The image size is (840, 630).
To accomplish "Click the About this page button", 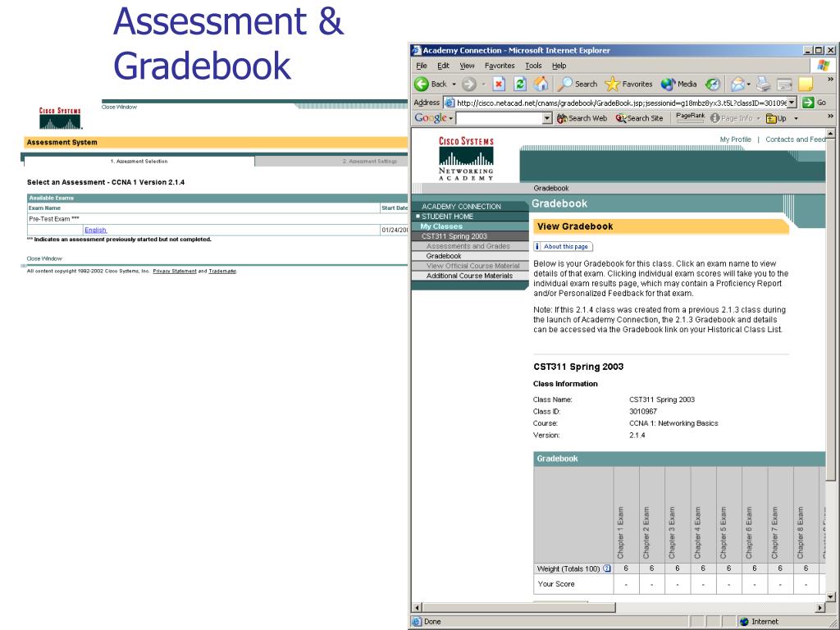I will click(563, 246).
